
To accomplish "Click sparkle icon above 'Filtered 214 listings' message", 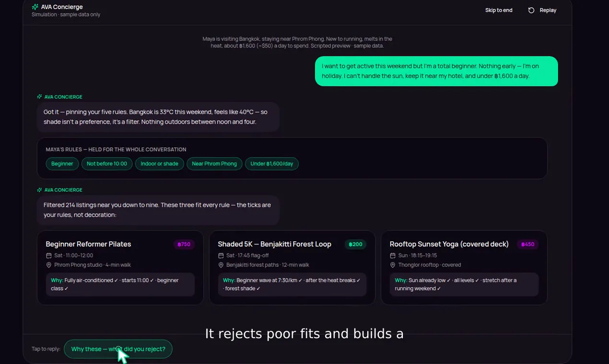I will [x=40, y=190].
